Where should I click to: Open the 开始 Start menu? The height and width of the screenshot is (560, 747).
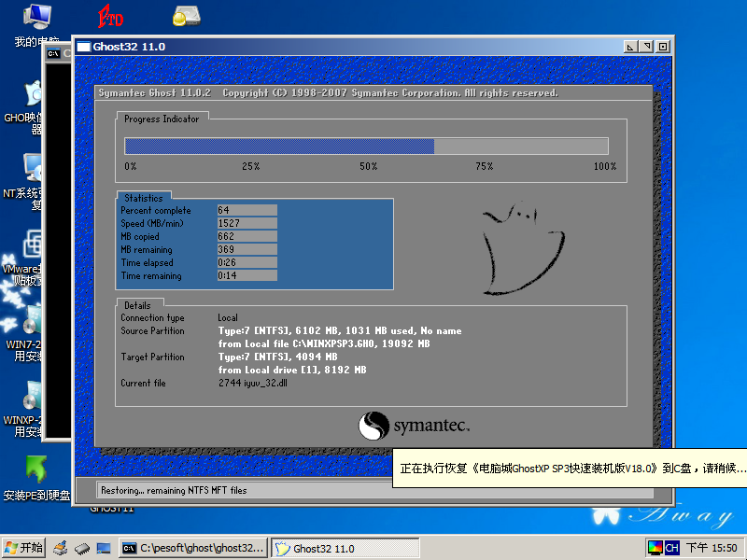[24, 548]
